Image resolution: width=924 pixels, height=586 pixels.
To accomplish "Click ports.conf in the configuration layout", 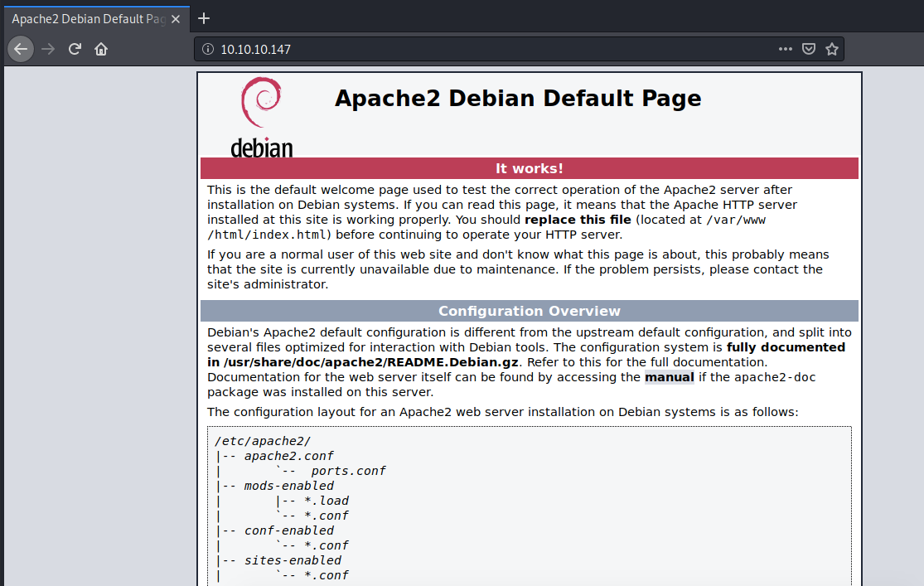I will (x=348, y=471).
